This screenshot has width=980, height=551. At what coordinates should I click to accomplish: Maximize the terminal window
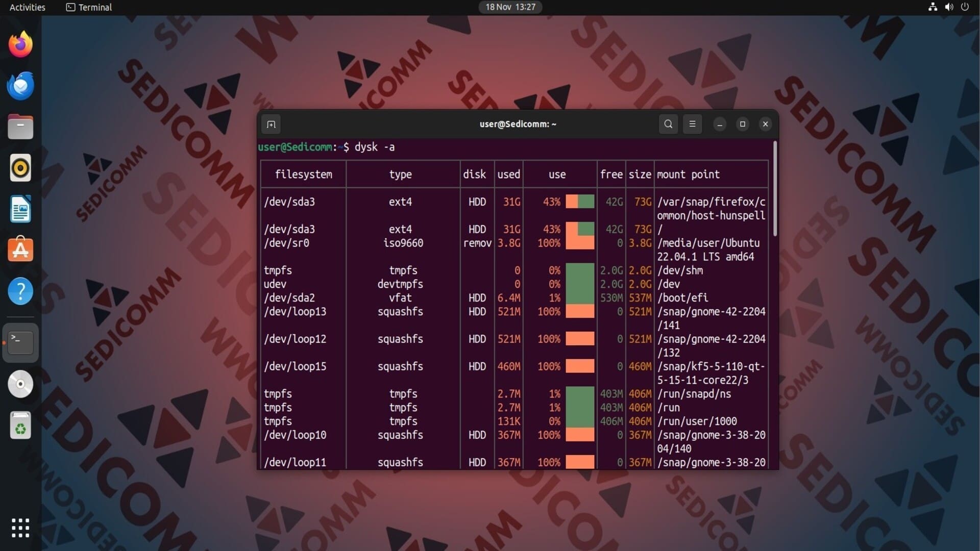click(x=743, y=124)
